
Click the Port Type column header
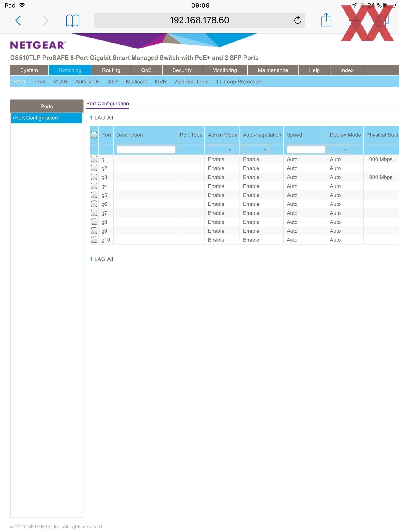pyautogui.click(x=191, y=135)
